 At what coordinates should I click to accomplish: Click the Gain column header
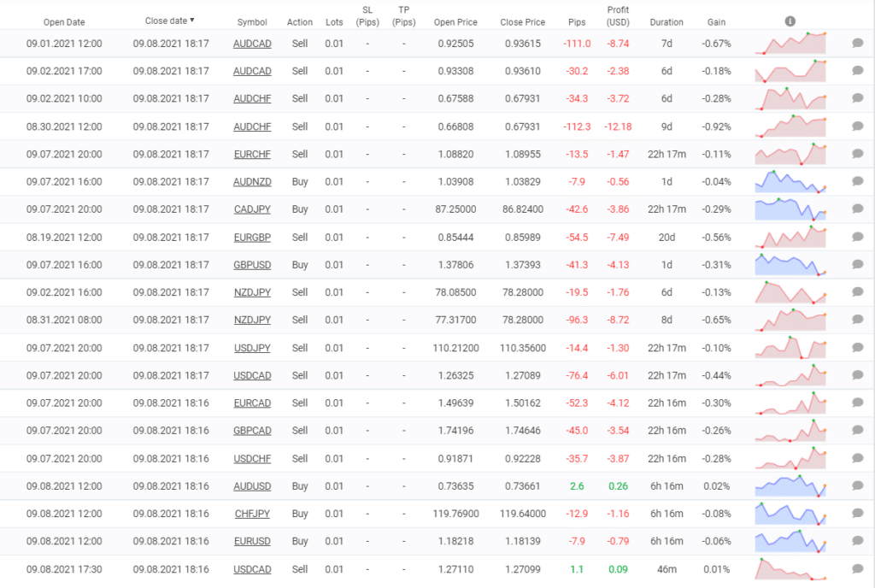click(716, 22)
